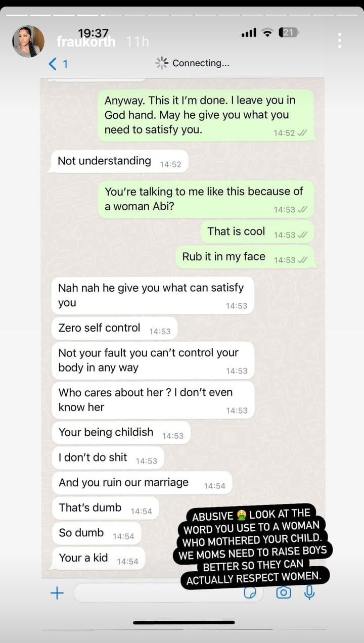Open the three-dot story options menu
Screen dimensions: 364x643
(x=340, y=40)
